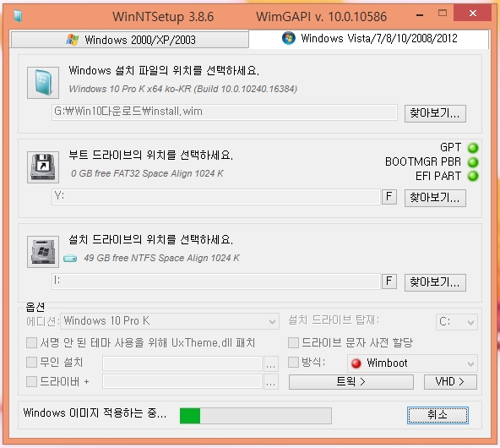Click the boot drive floppy disk icon

pos(43,167)
